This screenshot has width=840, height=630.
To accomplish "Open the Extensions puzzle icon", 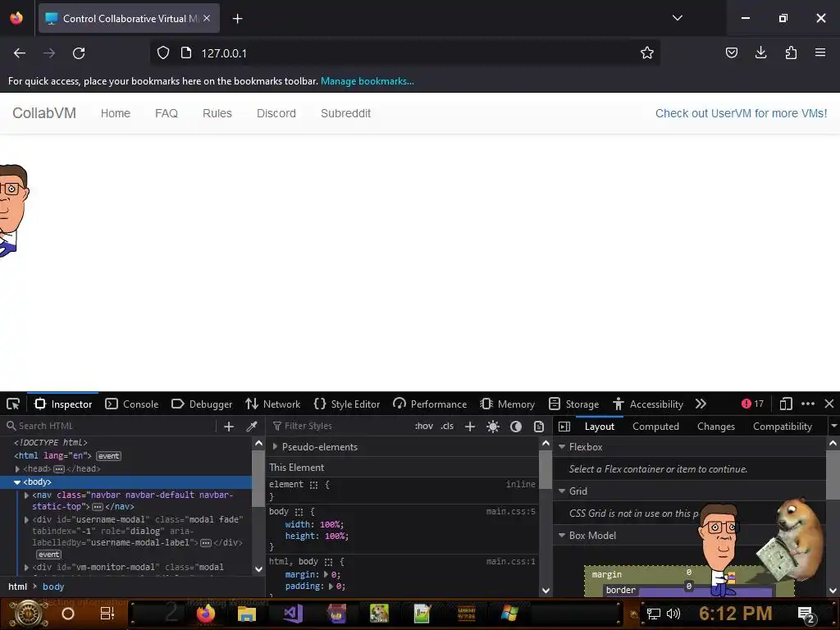I will click(791, 52).
